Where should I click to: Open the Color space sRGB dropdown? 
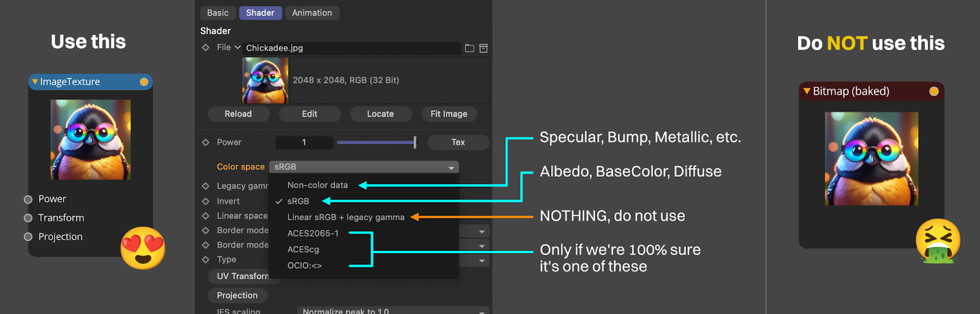point(364,167)
